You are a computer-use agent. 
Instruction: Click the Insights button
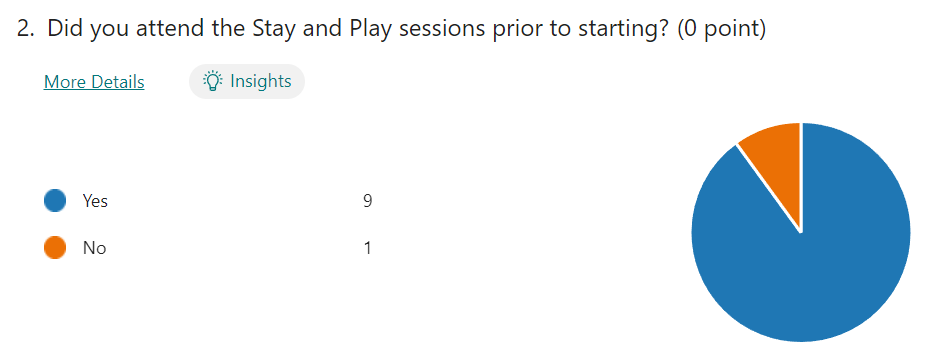246,81
